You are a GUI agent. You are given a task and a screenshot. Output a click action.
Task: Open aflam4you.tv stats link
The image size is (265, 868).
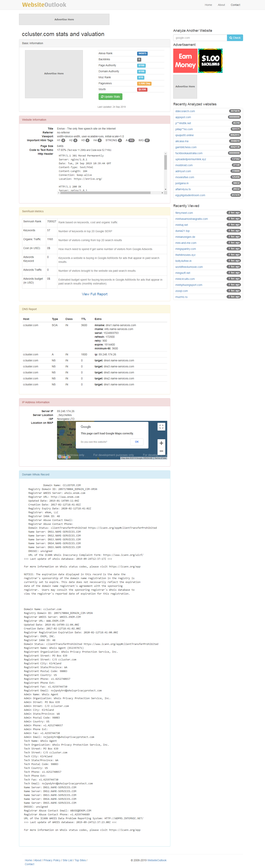coord(183,189)
